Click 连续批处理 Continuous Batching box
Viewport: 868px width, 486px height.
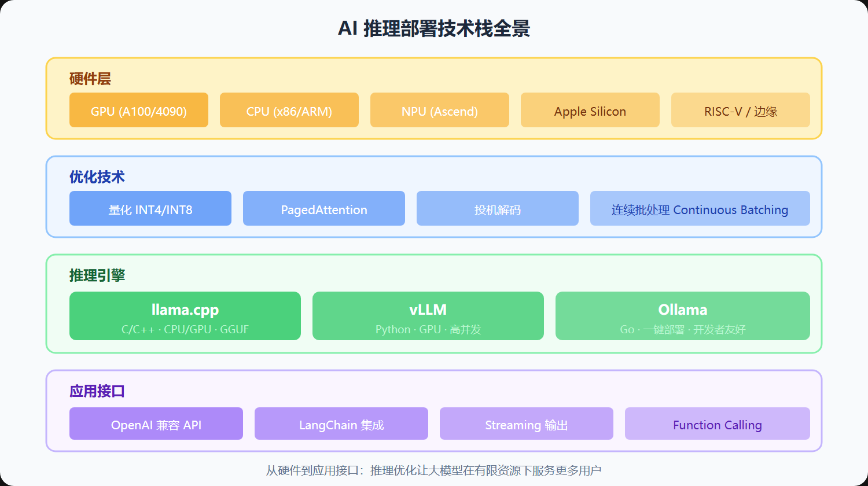[700, 208]
